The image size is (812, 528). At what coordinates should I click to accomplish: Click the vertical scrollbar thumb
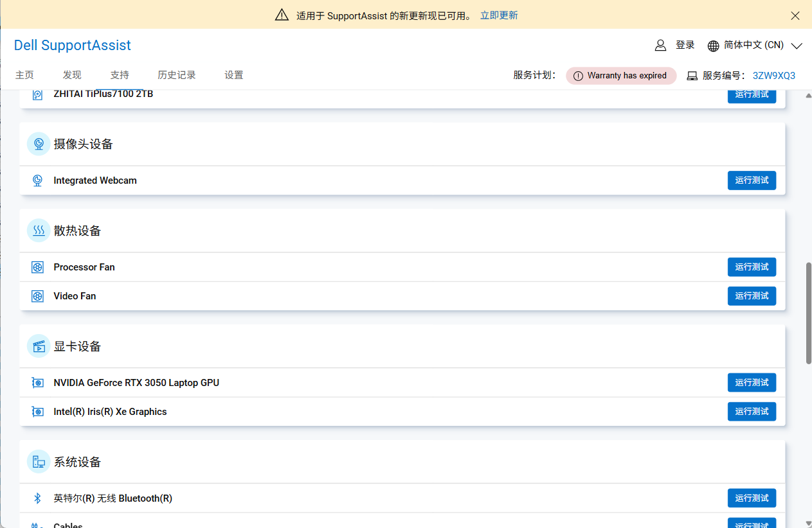click(x=808, y=313)
